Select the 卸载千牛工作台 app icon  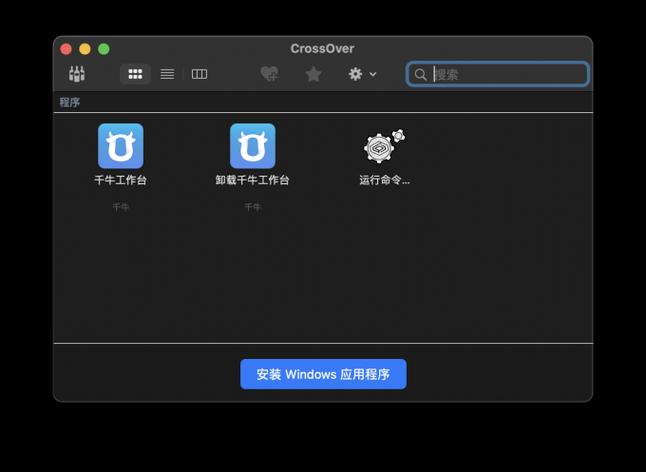point(253,146)
